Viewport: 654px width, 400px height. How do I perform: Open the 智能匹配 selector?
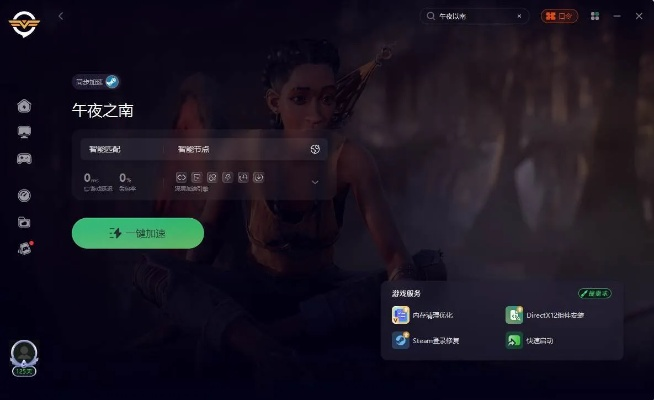[121, 149]
